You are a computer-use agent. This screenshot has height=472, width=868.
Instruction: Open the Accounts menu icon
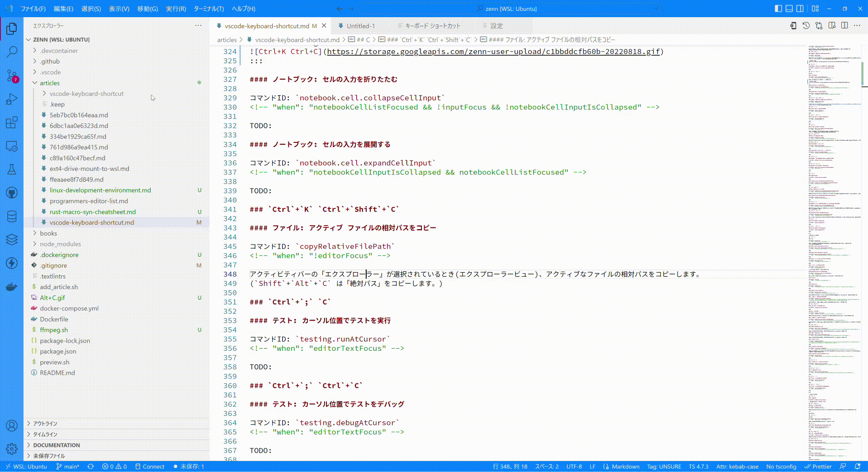click(x=12, y=425)
